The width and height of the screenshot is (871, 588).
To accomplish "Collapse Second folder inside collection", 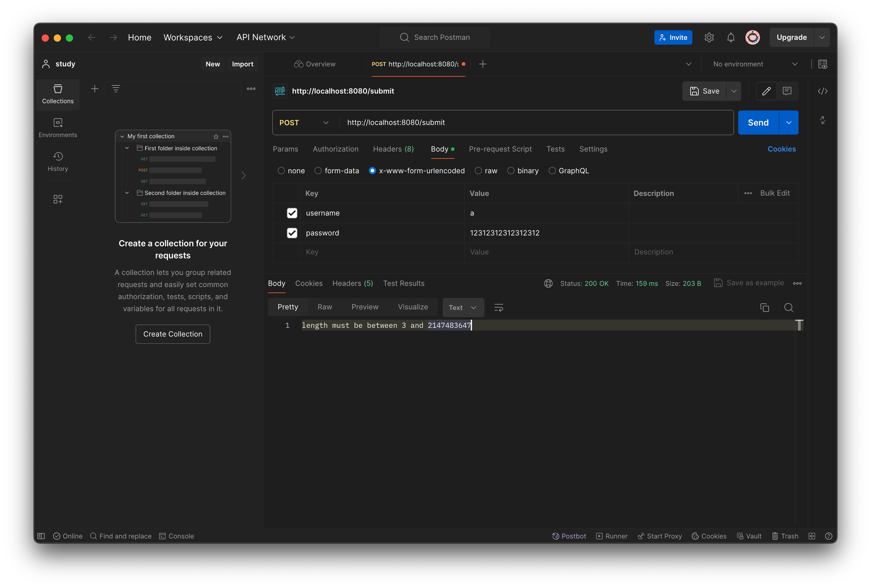I will point(127,193).
